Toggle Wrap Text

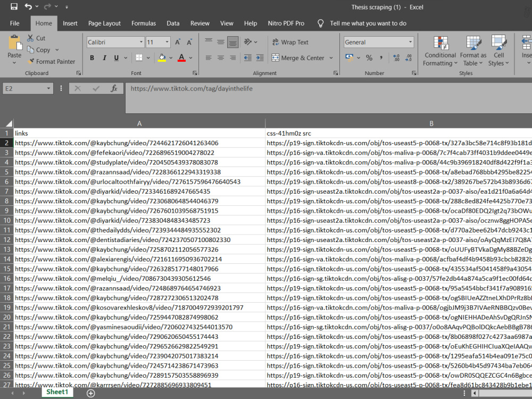(290, 42)
